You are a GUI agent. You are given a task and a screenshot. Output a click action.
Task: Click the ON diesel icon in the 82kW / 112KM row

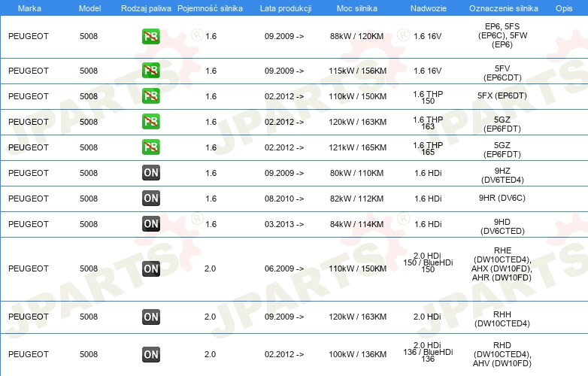click(x=150, y=199)
